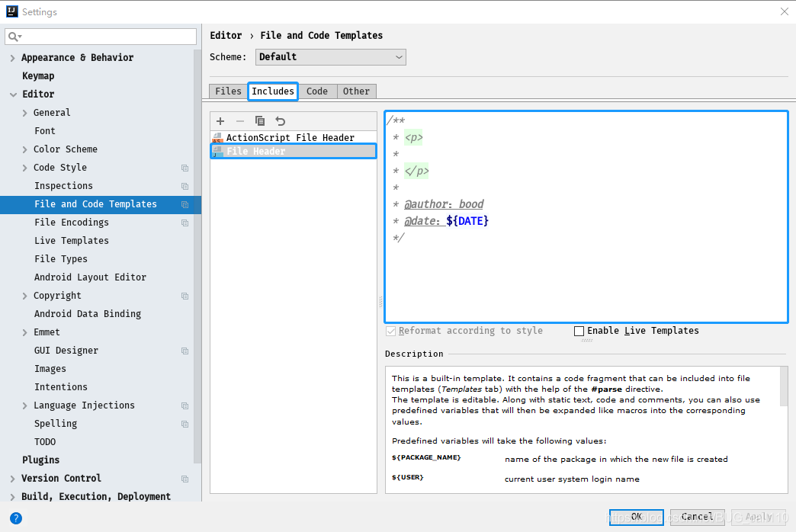This screenshot has width=796, height=532.
Task: Add a new include template
Action: tap(220, 120)
